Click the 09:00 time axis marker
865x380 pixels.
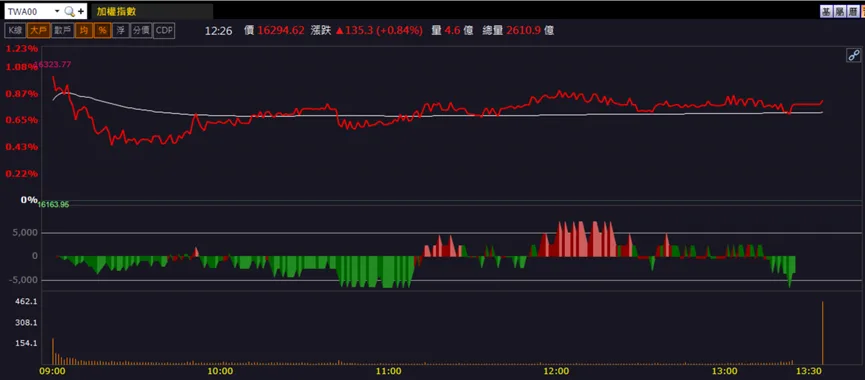point(53,371)
